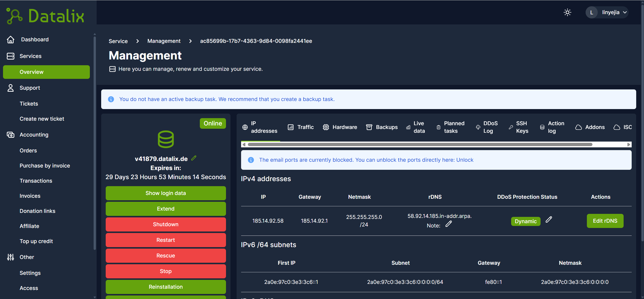Open Purchase by invoice
This screenshot has height=299, width=644.
[x=45, y=166]
